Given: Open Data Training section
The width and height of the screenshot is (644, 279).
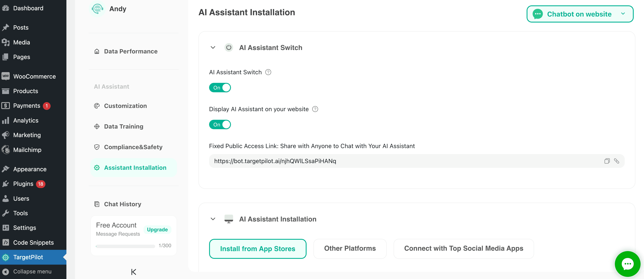Looking at the screenshot, I should point(123,126).
